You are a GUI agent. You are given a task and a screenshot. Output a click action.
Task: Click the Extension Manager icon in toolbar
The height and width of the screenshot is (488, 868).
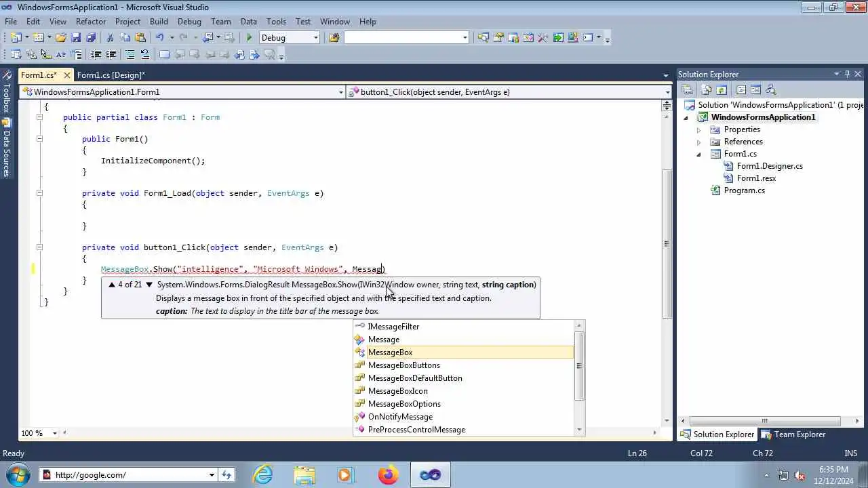(x=573, y=38)
